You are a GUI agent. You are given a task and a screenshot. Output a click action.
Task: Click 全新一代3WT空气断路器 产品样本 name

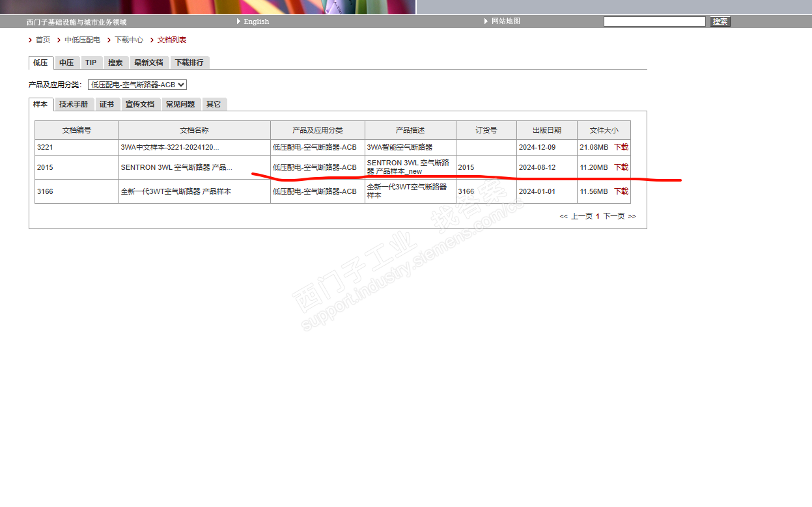click(176, 191)
